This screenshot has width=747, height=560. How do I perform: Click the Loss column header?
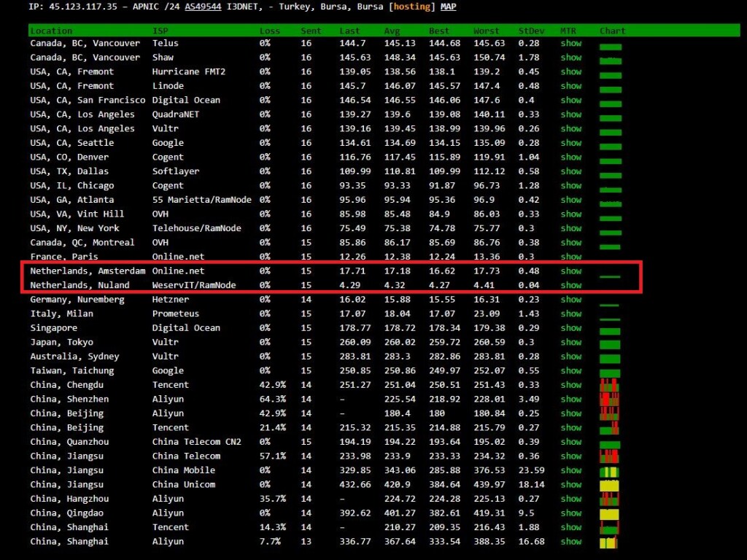tap(270, 31)
